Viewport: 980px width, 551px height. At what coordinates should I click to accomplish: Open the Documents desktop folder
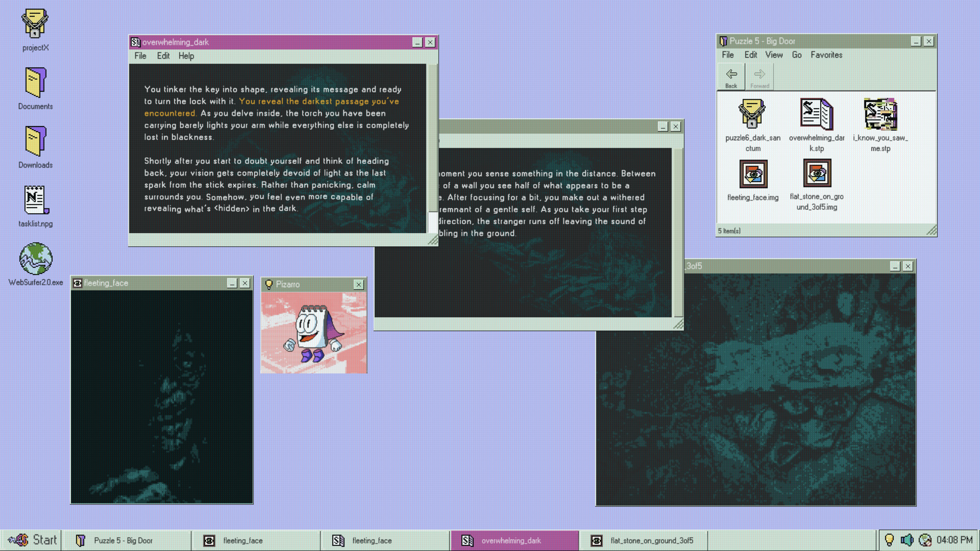point(35,83)
